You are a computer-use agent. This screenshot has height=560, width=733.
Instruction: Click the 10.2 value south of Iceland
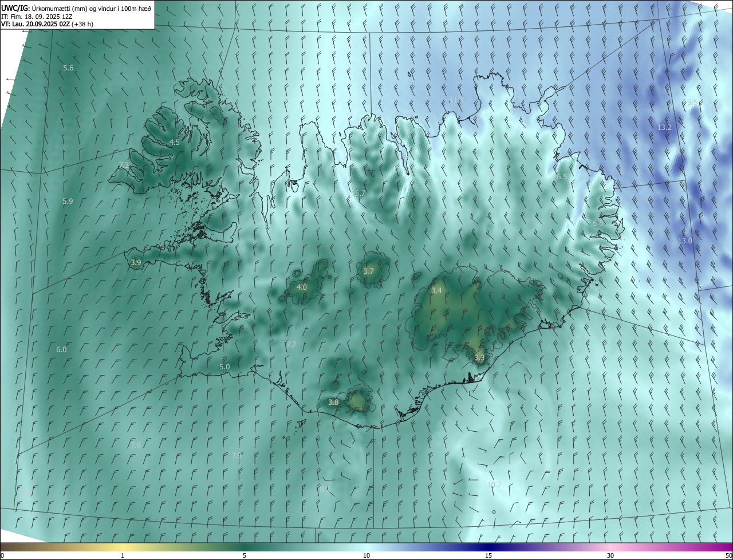494,485
